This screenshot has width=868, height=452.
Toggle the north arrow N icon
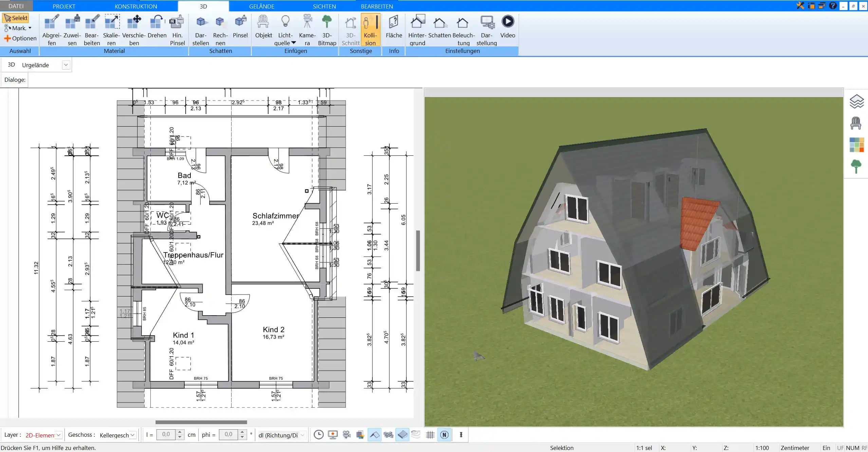pyautogui.click(x=444, y=435)
